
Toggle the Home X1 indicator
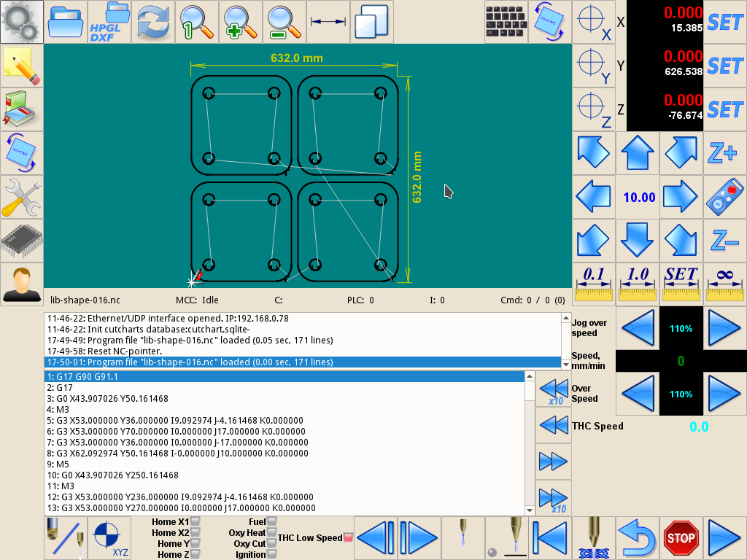(x=195, y=522)
